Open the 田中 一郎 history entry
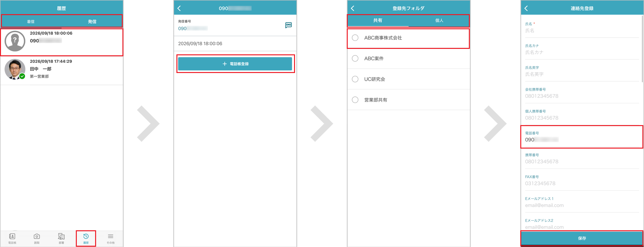This screenshot has height=247, width=644. tap(62, 70)
